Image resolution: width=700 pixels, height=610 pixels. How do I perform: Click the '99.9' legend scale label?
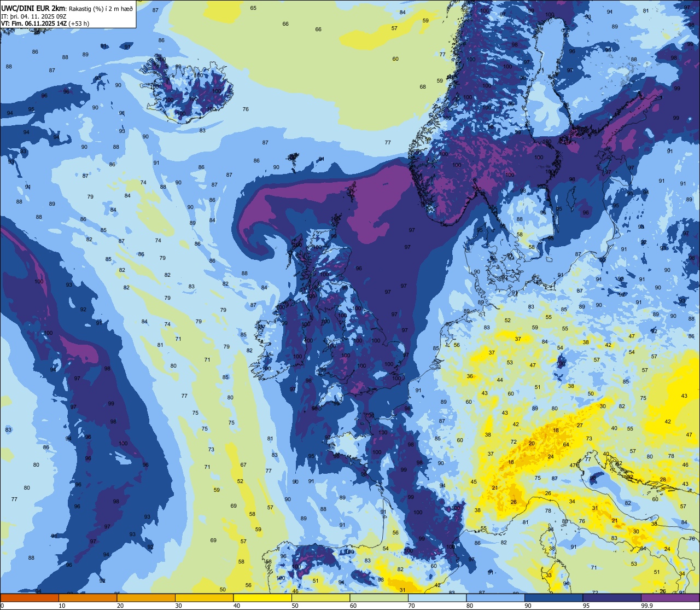click(x=647, y=606)
